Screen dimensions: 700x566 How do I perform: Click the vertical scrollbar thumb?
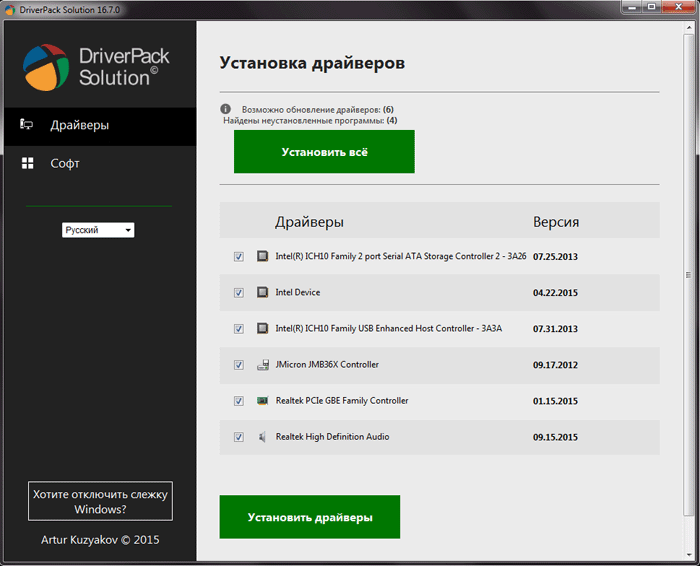(688, 275)
